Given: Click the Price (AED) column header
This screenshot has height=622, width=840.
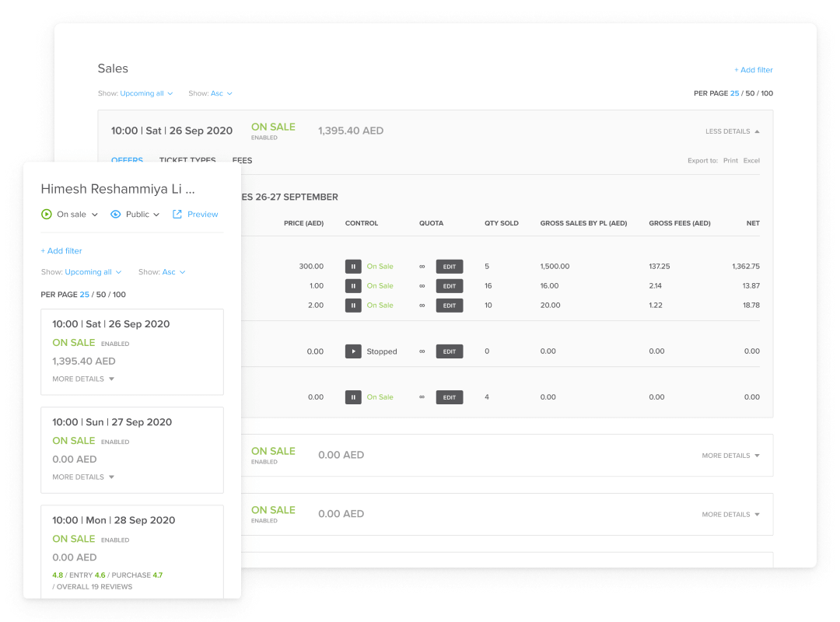Looking at the screenshot, I should coord(304,223).
